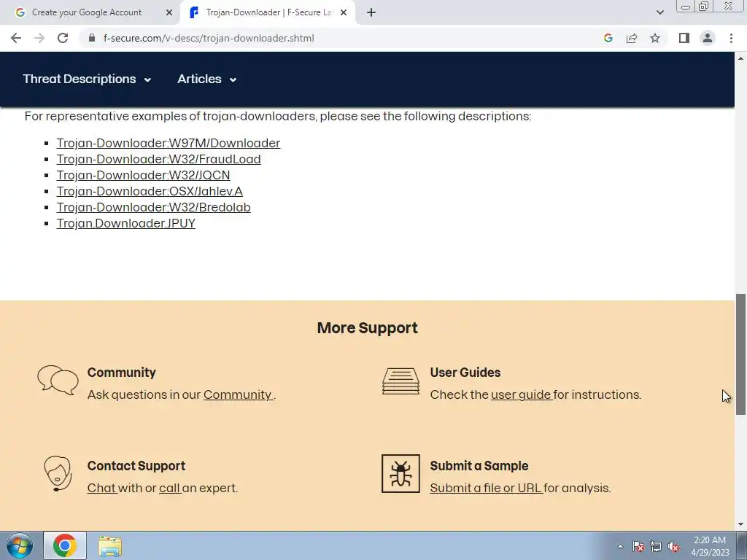Click the Action Center flag tray icon
The width and height of the screenshot is (747, 560).
(638, 546)
